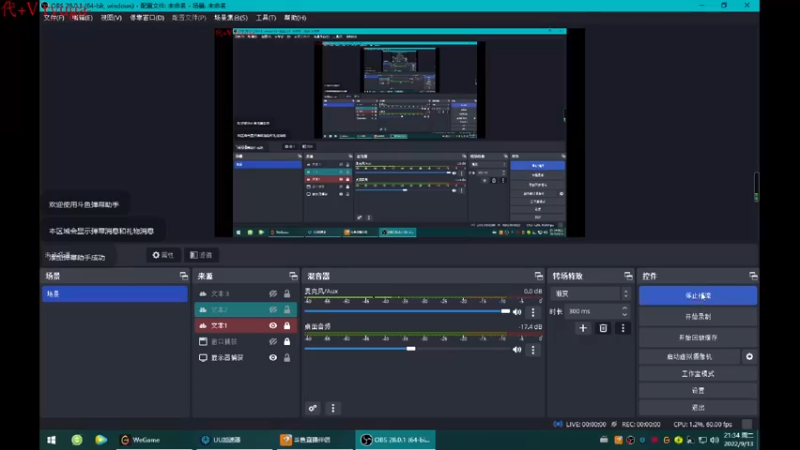Open the 停靠窗口(D) menu

146,17
